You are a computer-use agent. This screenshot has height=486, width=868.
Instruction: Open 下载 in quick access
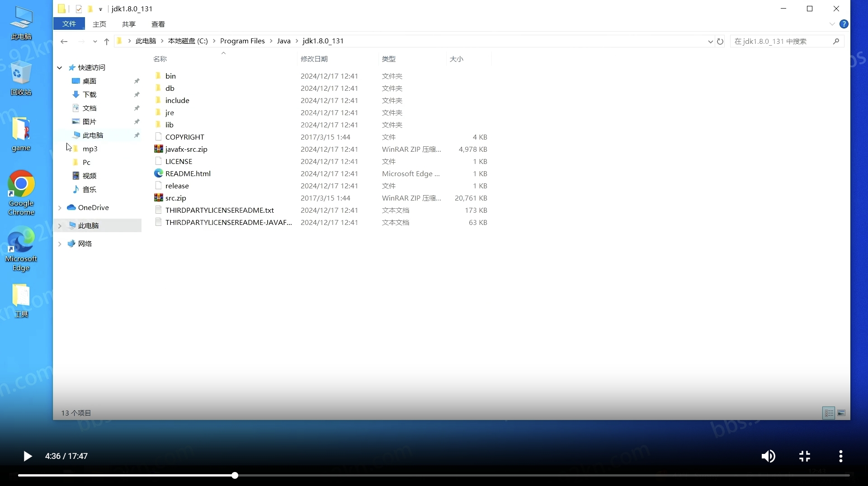pos(90,94)
